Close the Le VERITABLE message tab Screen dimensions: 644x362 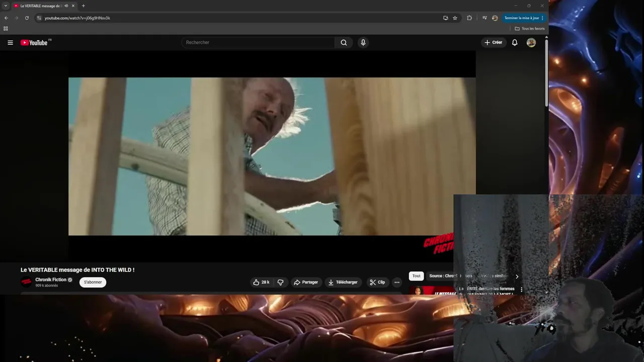pyautogui.click(x=73, y=6)
